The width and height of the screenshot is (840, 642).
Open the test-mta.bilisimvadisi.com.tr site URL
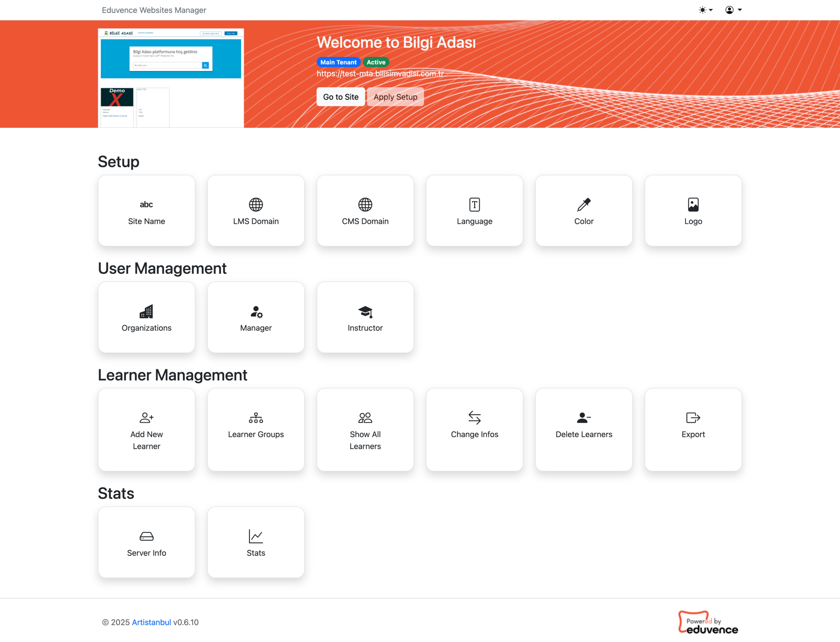380,74
